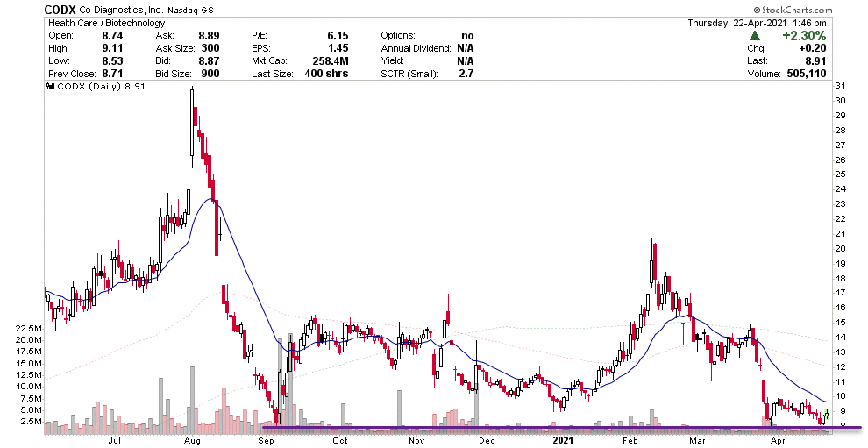
Task: Click the candlestick icon beside CODX (Daily)
Action: point(49,87)
